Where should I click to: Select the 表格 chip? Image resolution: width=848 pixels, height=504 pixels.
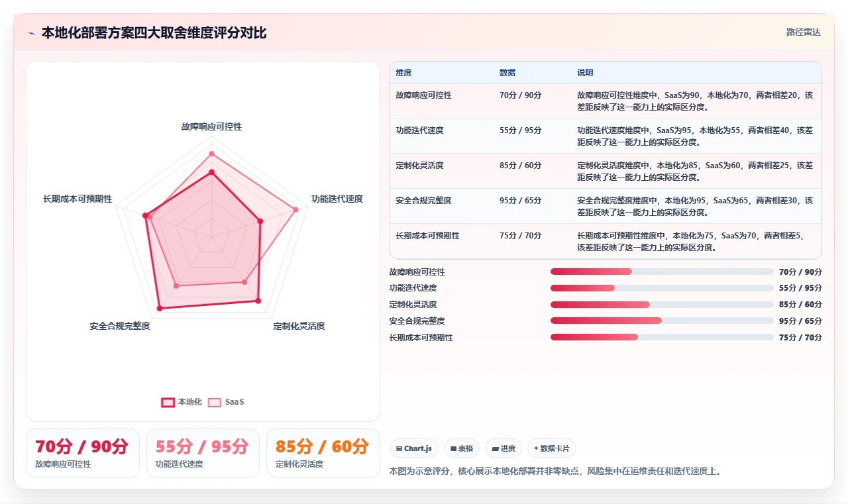pyautogui.click(x=462, y=448)
